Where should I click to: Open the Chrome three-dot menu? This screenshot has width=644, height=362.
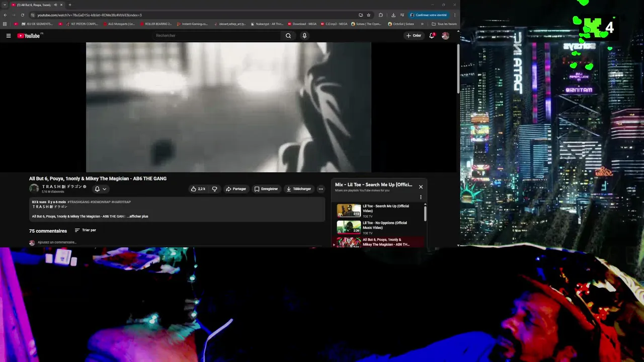(455, 15)
